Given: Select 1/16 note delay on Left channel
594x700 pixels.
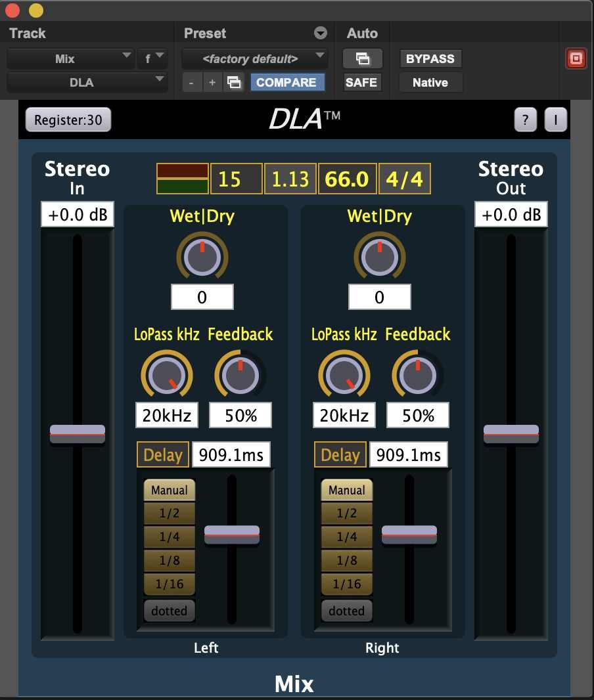Looking at the screenshot, I should point(170,584).
